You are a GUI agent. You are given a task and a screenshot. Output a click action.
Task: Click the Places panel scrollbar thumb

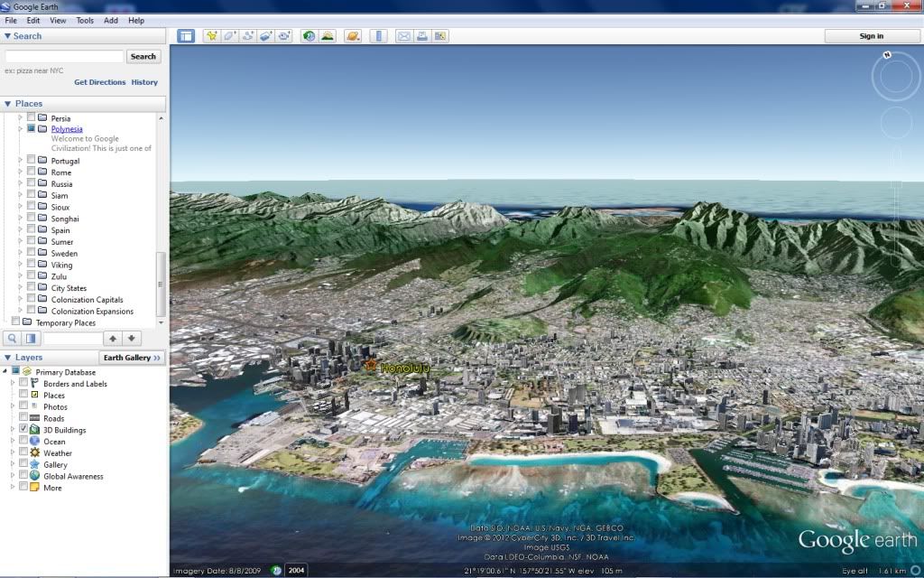click(161, 284)
